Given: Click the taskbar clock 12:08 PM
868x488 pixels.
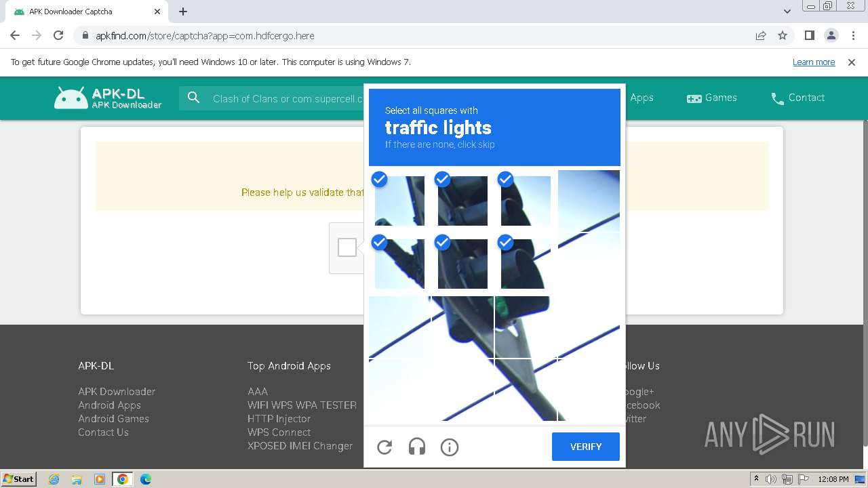Looking at the screenshot, I should coord(833,479).
